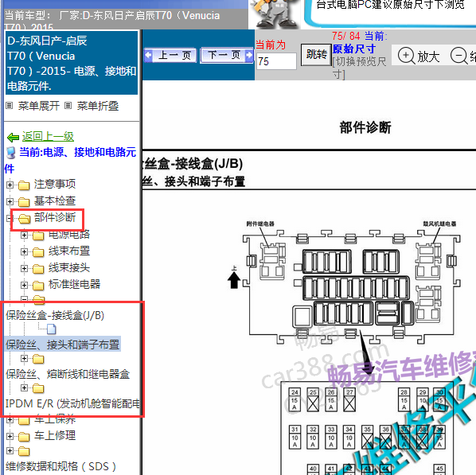This screenshot has height=475, width=476.
Task: Expand the 保险丝、熔断线和继电器盒 node
Action: tap(24, 359)
